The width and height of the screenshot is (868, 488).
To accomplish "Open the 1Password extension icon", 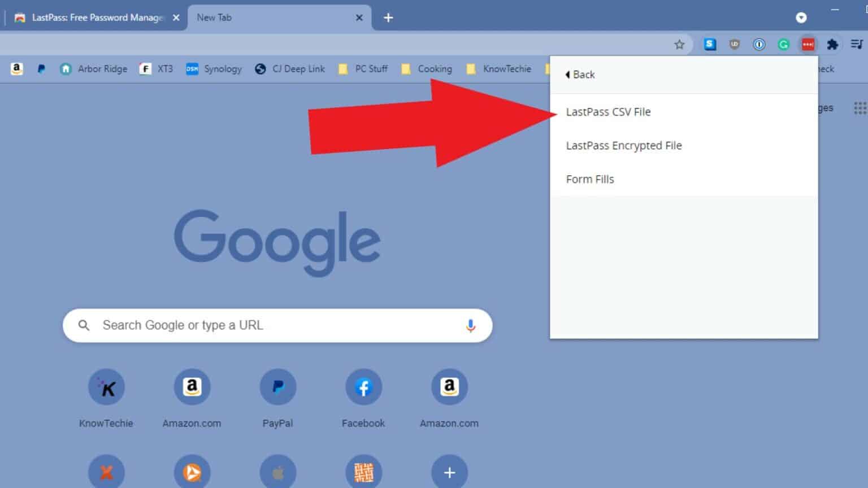I will (x=758, y=44).
